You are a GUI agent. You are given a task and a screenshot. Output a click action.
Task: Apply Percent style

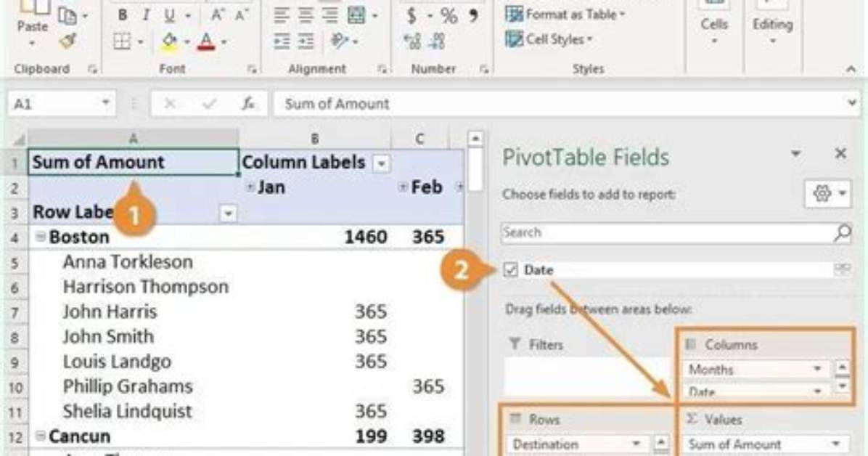[x=449, y=15]
